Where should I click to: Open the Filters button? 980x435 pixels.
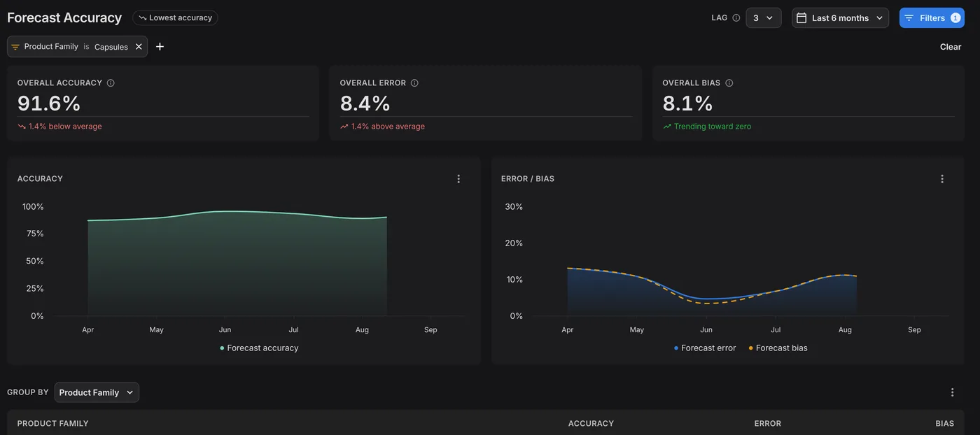932,18
